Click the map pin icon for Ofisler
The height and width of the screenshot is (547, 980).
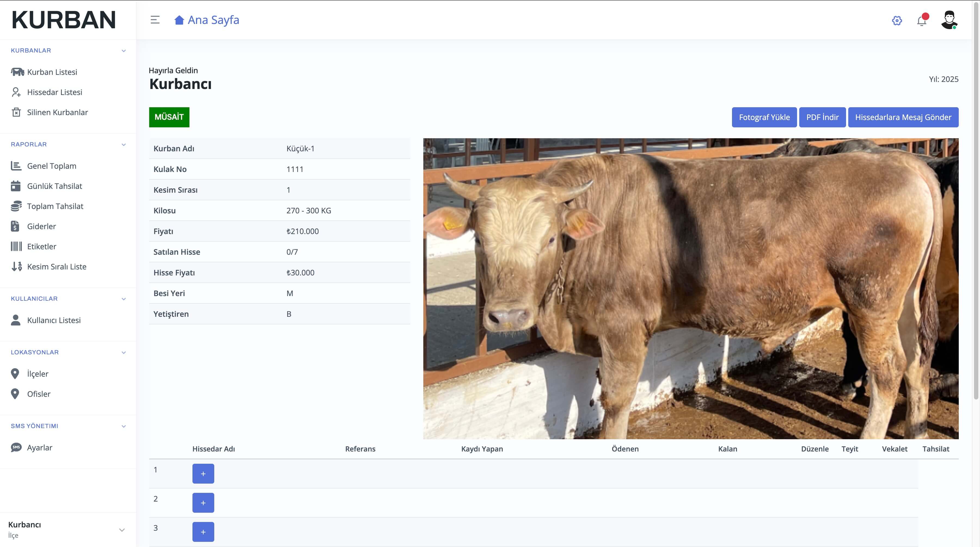[x=15, y=394]
